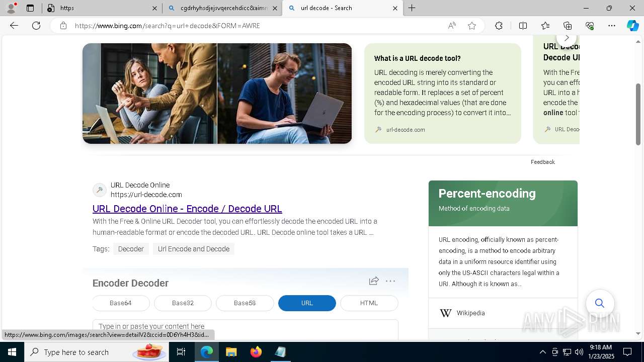Click the Feedback link
The image size is (644, 362).
pos(542,162)
